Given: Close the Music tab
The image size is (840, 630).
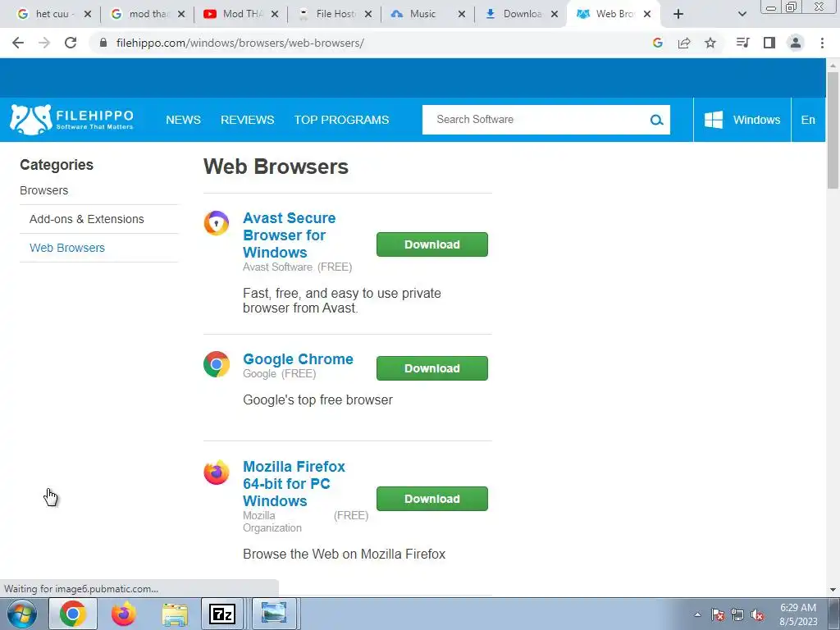Looking at the screenshot, I should tap(462, 14).
